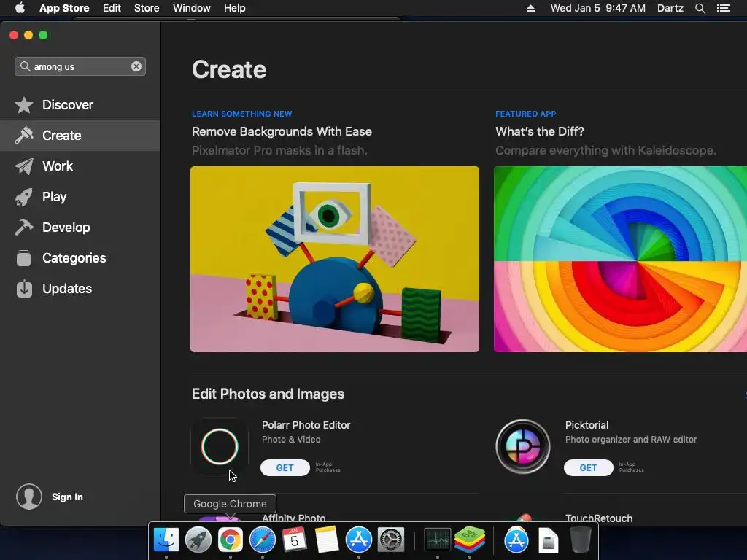Open the Edit menu

pyautogui.click(x=112, y=8)
